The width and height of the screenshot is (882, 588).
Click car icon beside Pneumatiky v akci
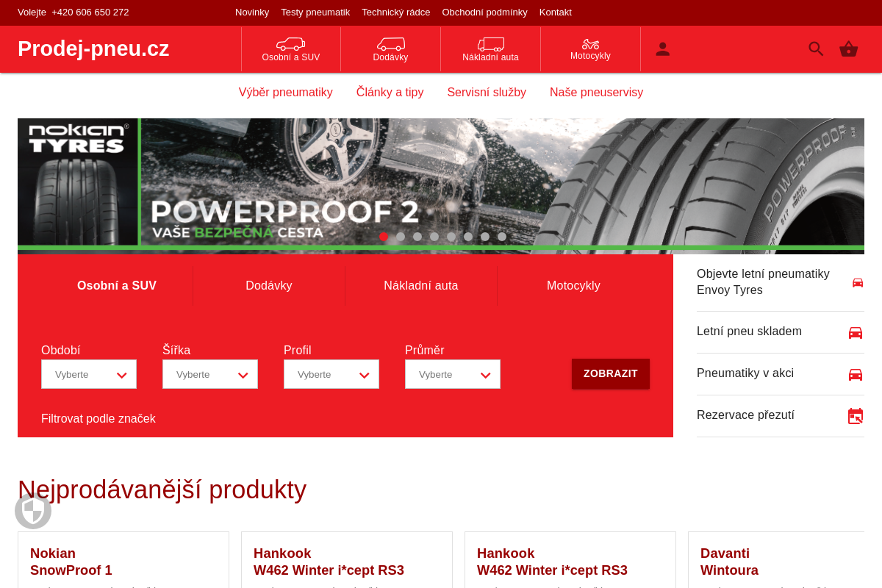(x=856, y=374)
